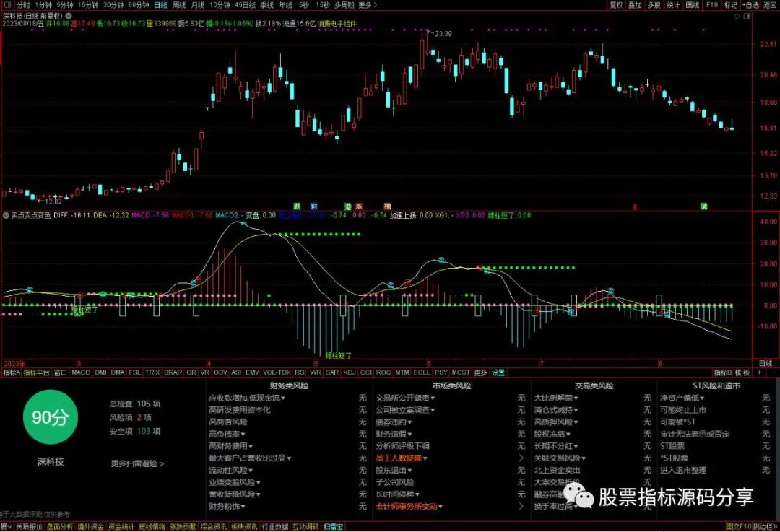Open 更多扫雷避险 link

[137, 463]
